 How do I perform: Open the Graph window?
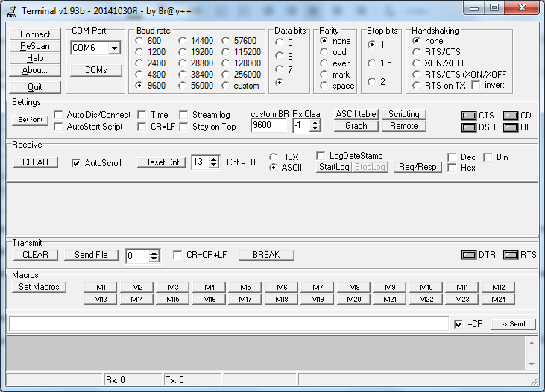tap(356, 126)
